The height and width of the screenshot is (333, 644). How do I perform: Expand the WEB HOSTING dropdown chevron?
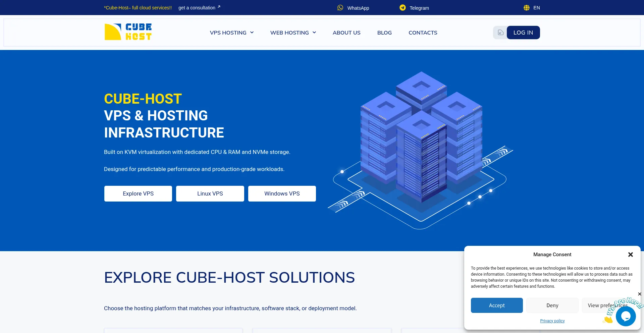(x=314, y=33)
